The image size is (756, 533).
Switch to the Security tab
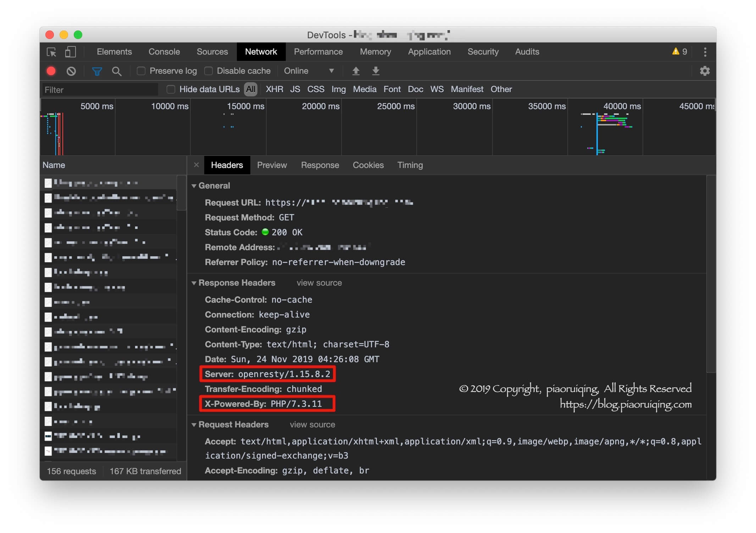[483, 52]
